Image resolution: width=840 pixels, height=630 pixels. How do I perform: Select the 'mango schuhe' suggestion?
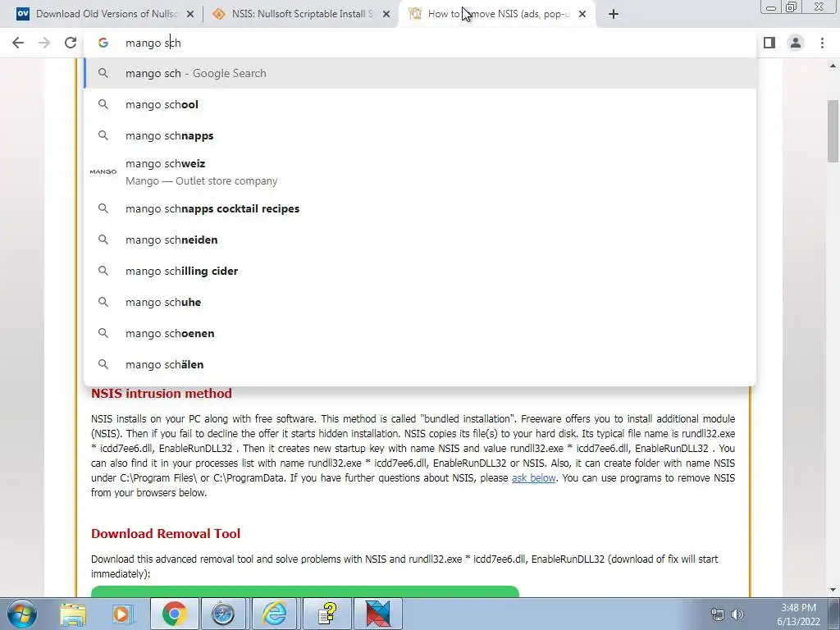(420, 302)
